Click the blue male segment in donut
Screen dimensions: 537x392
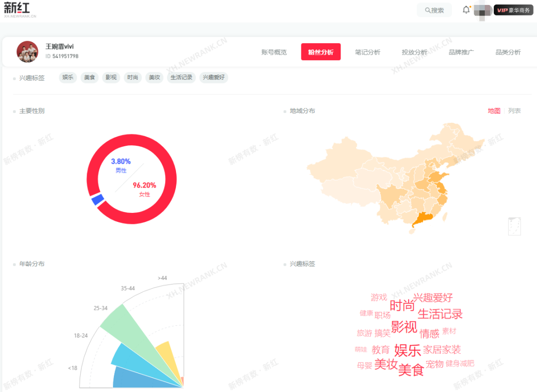pos(98,199)
